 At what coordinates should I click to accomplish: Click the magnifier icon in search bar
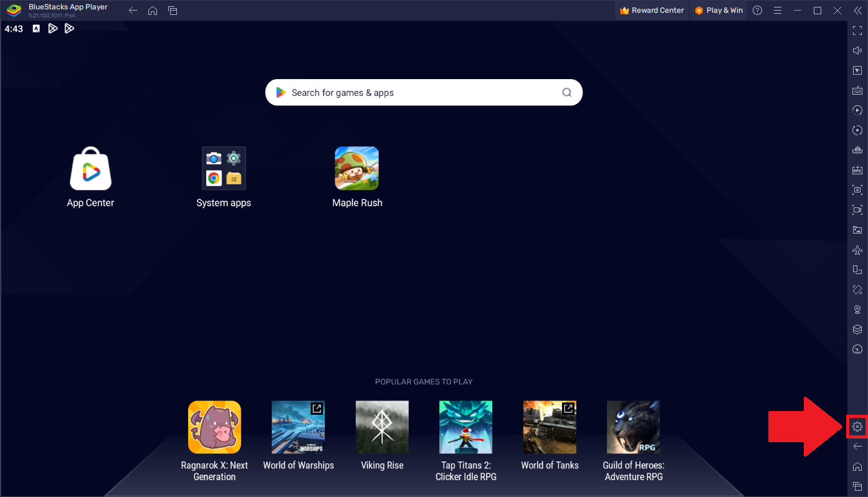(x=567, y=92)
